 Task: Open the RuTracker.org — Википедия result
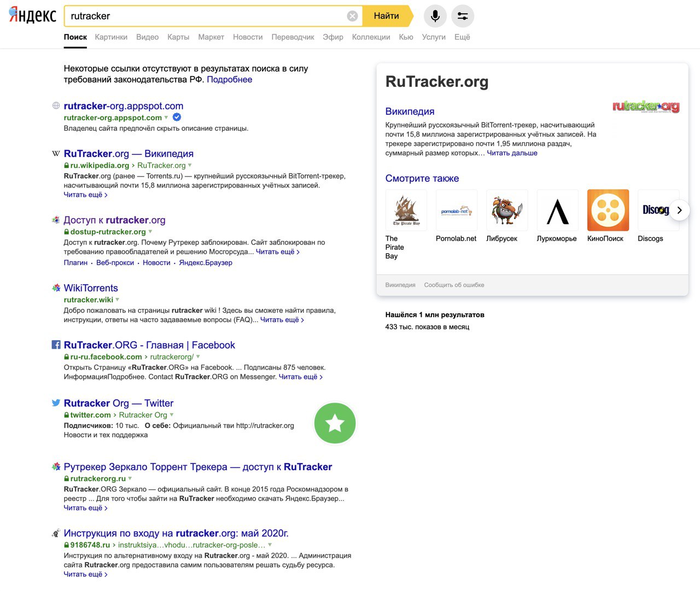coord(129,154)
